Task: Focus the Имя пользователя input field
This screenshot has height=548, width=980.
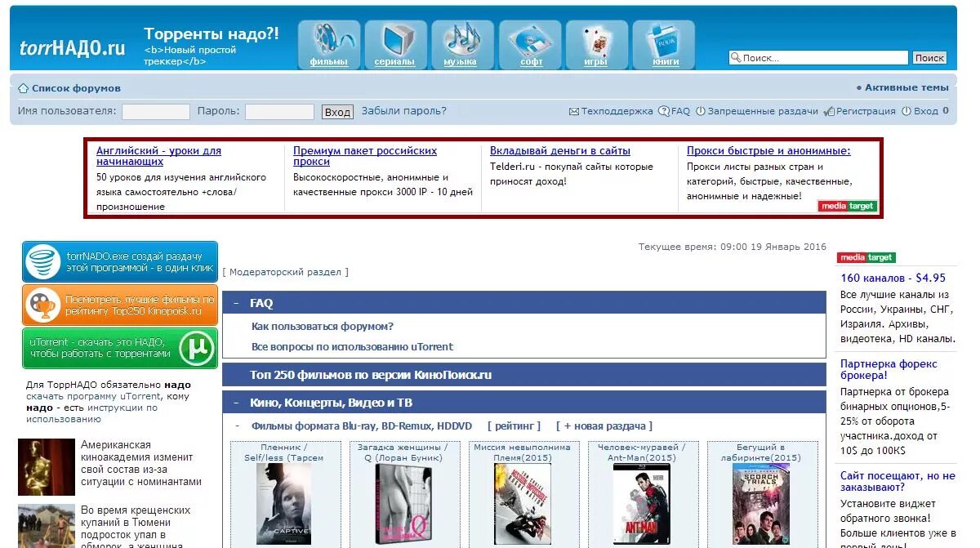Action: click(x=156, y=112)
